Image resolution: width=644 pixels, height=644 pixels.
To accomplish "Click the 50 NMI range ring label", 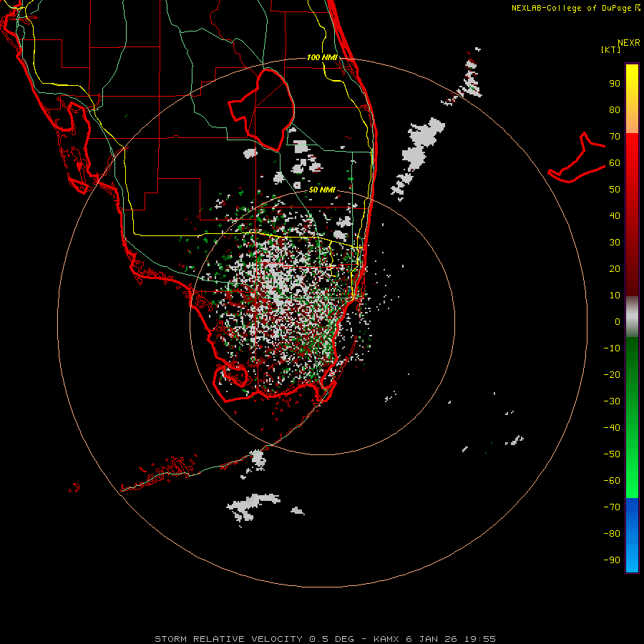I will [x=322, y=190].
